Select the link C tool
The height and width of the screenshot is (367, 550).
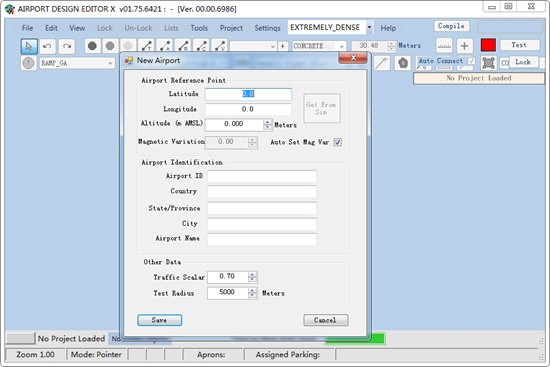[201, 46]
